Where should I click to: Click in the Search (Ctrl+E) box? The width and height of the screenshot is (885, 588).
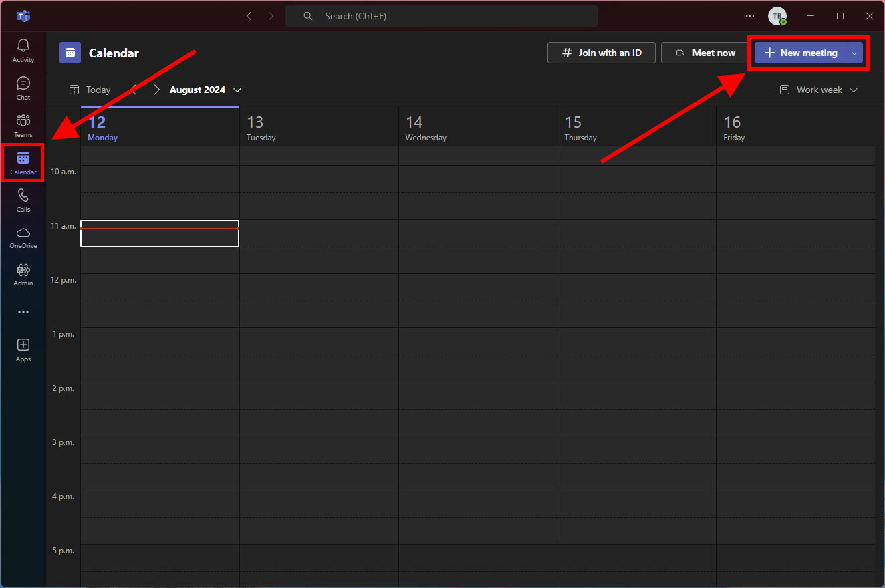tap(442, 16)
